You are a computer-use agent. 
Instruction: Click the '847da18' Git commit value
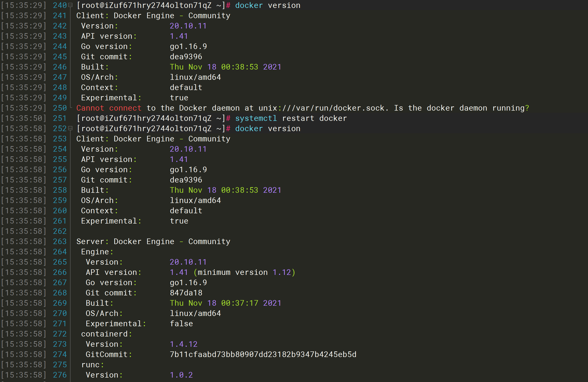coord(186,293)
